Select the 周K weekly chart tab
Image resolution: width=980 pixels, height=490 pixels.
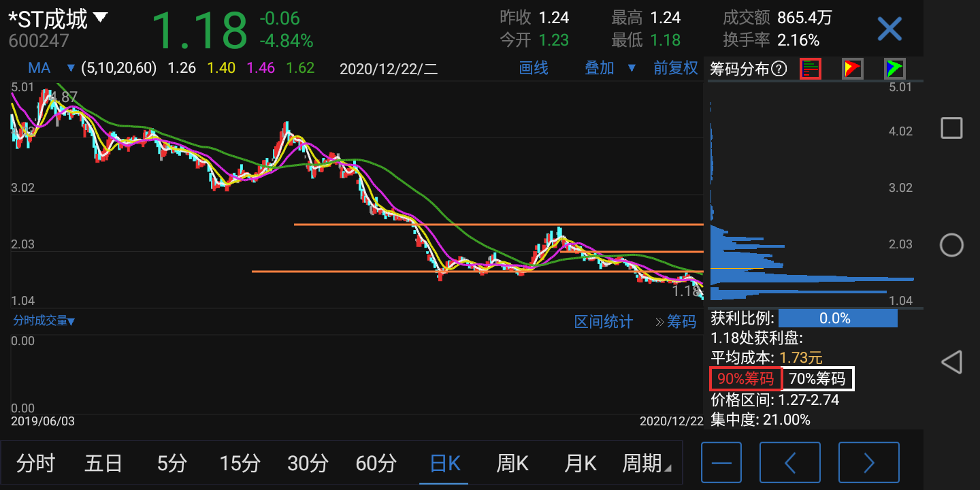coord(512,463)
